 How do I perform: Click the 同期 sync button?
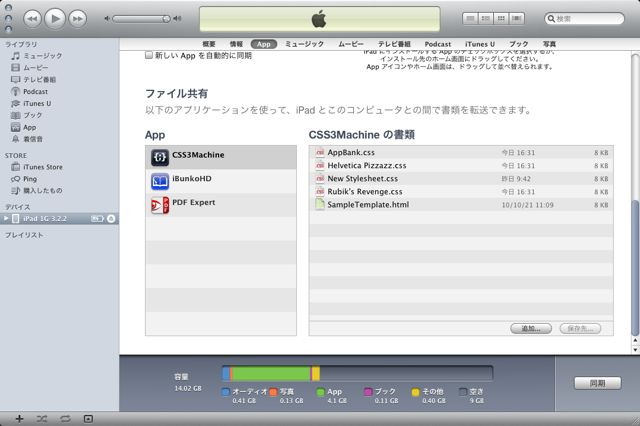[598, 383]
